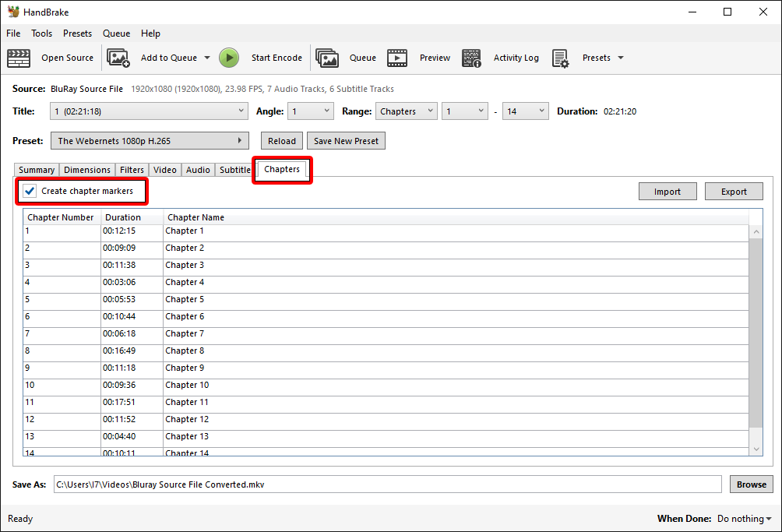
Task: Click the Preview filmstrip icon
Action: 397,58
